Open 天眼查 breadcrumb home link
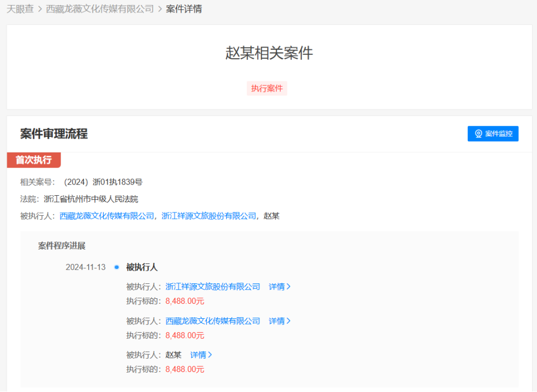 [20, 9]
